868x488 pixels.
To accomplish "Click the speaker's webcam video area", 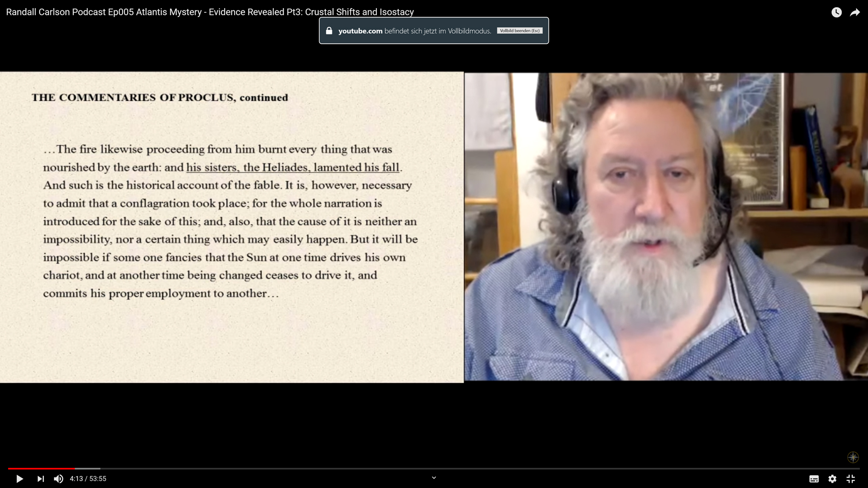I will [666, 226].
